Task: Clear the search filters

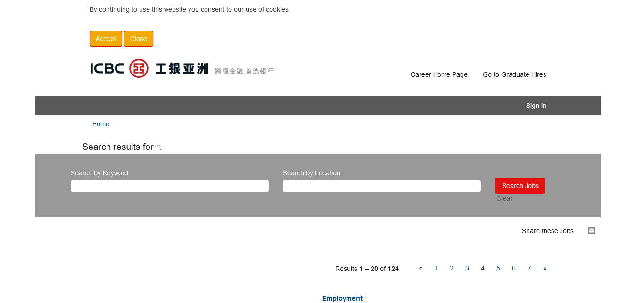Action: click(x=504, y=198)
